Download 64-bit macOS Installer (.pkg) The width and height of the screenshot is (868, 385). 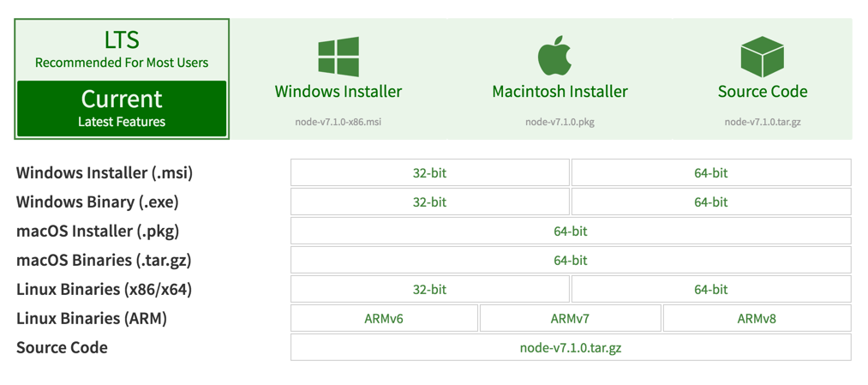coord(571,231)
